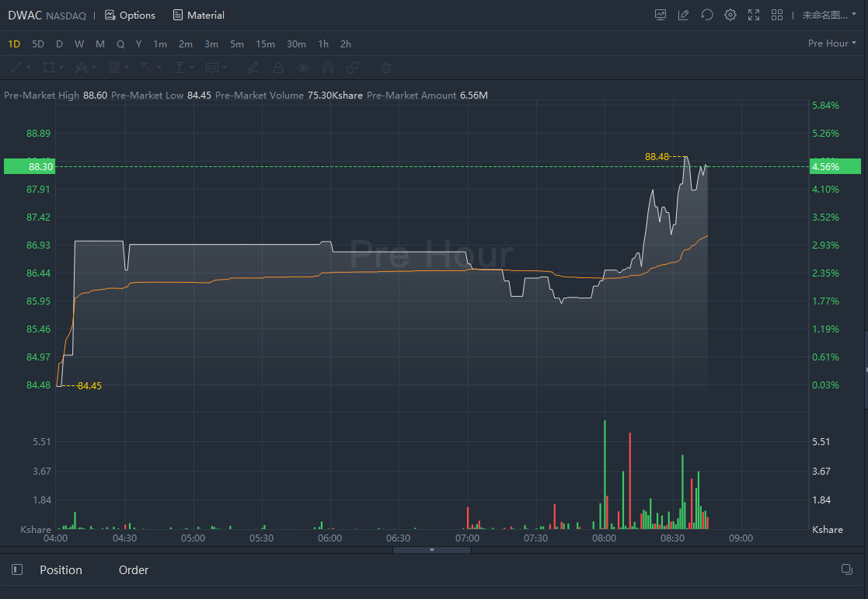Select the 5D timeframe tab
This screenshot has width=868, height=599.
click(37, 44)
